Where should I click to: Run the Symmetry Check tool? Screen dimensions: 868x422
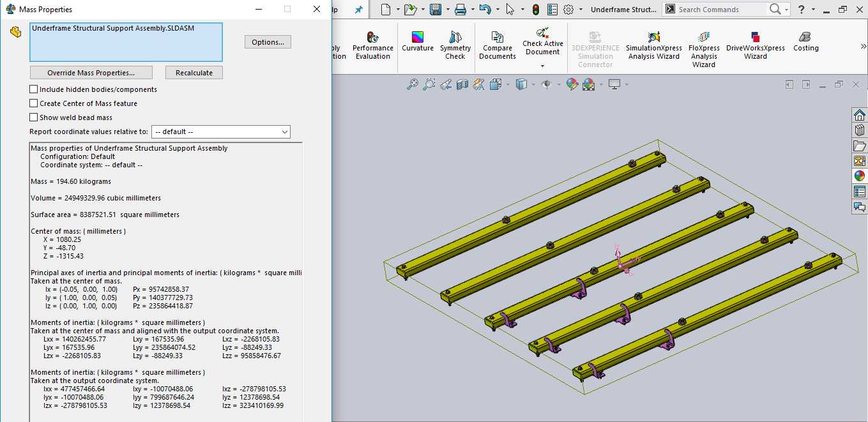pos(455,45)
